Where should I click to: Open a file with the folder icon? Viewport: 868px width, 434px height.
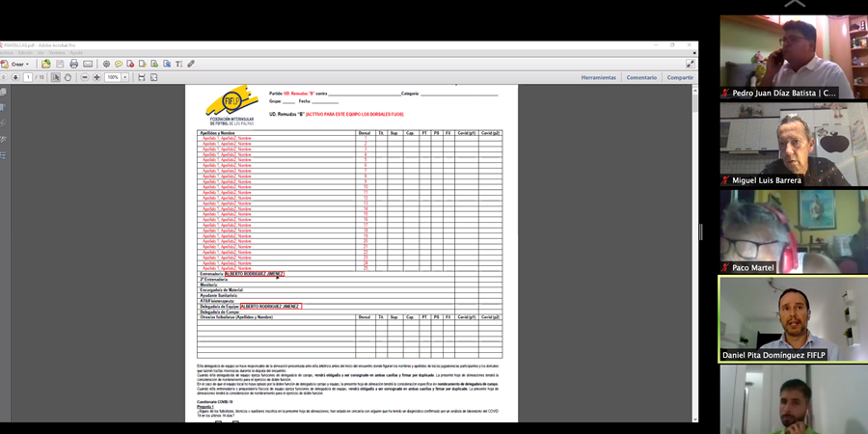(x=45, y=65)
